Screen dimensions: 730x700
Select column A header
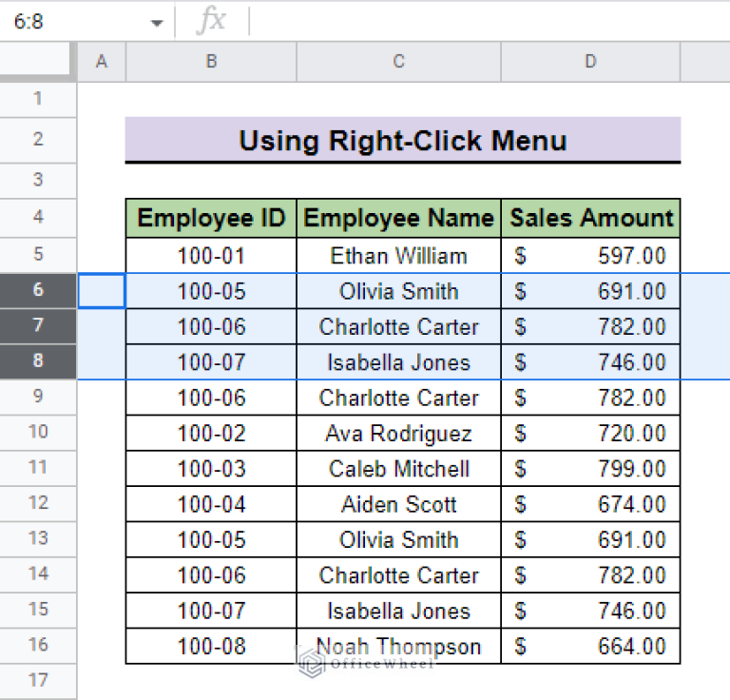coord(102,62)
